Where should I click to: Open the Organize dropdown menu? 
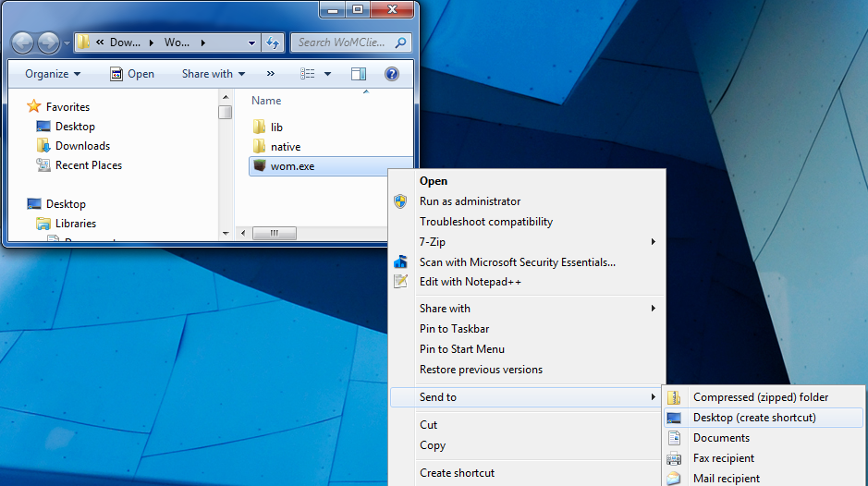tap(53, 74)
